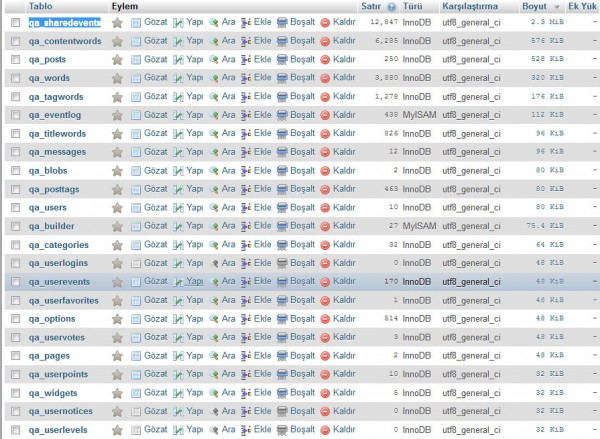Sort by the Boyut size column header

tap(535, 6)
